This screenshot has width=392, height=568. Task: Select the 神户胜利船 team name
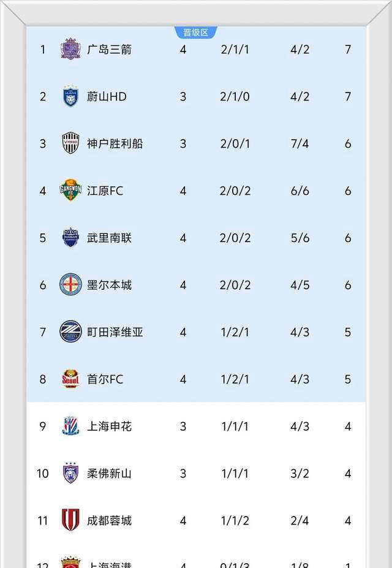tap(115, 143)
